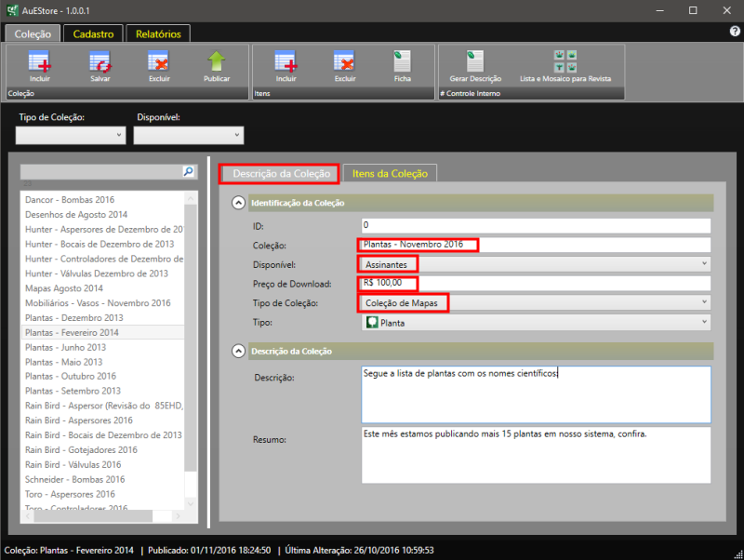Open the Tipo de Coleção filter dropdown

[72, 136]
